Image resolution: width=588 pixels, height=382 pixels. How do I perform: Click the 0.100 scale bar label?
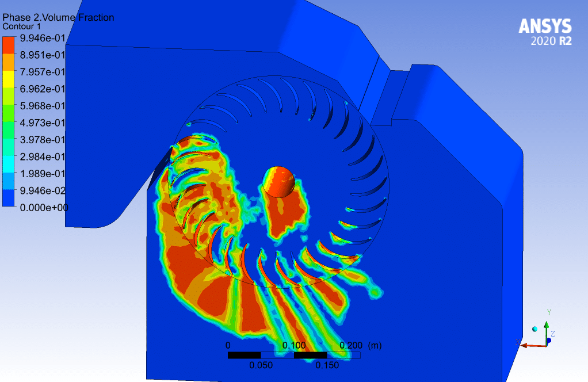point(295,345)
